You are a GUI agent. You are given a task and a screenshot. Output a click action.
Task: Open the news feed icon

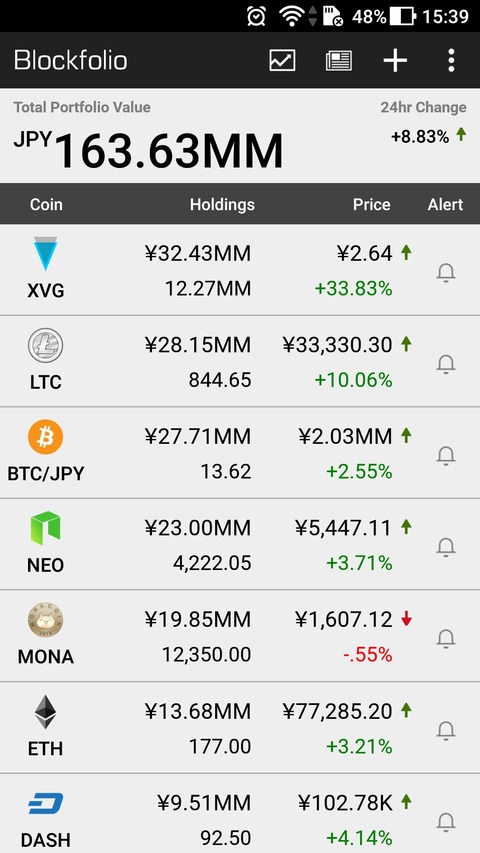point(339,60)
